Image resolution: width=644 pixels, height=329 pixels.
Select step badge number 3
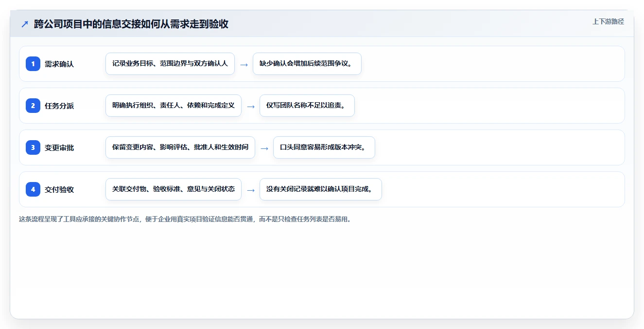click(33, 147)
